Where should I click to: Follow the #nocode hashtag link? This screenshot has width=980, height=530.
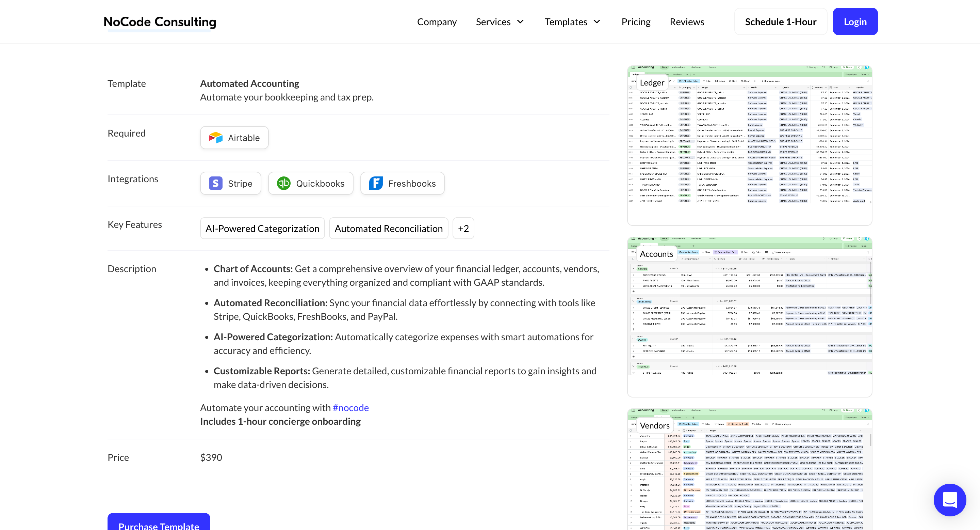pos(350,408)
